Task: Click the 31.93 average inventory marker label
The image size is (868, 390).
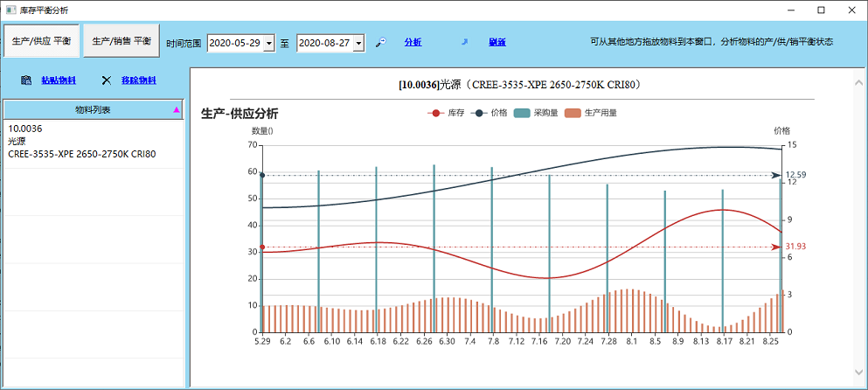Action: click(795, 247)
